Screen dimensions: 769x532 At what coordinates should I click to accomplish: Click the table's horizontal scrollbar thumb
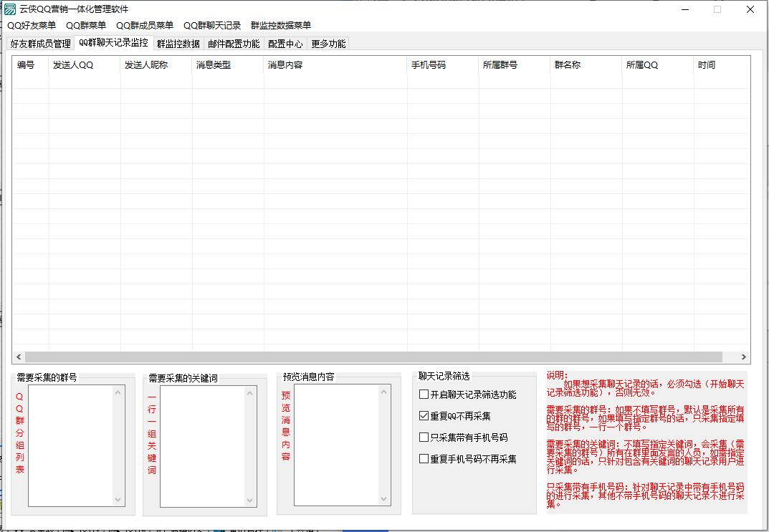373,357
